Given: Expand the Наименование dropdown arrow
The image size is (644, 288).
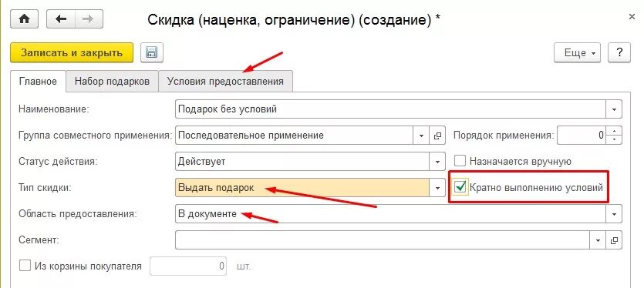Looking at the screenshot, I should coord(614,109).
